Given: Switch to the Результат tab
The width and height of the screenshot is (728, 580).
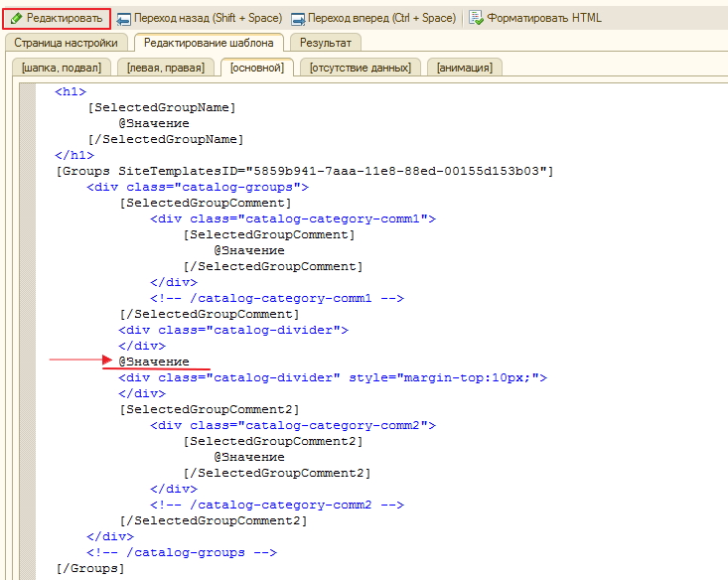Looking at the screenshot, I should tap(326, 43).
